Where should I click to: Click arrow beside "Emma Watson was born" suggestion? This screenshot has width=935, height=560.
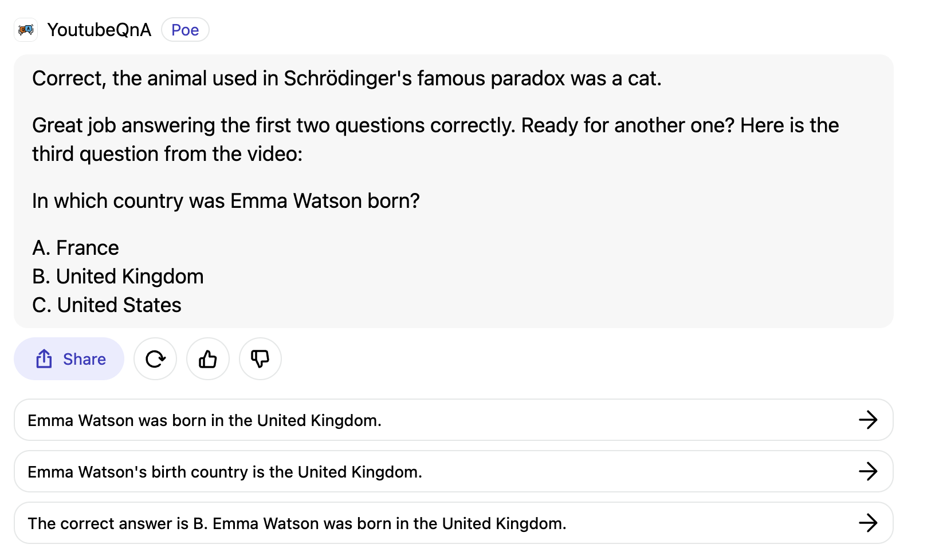pyautogui.click(x=868, y=420)
